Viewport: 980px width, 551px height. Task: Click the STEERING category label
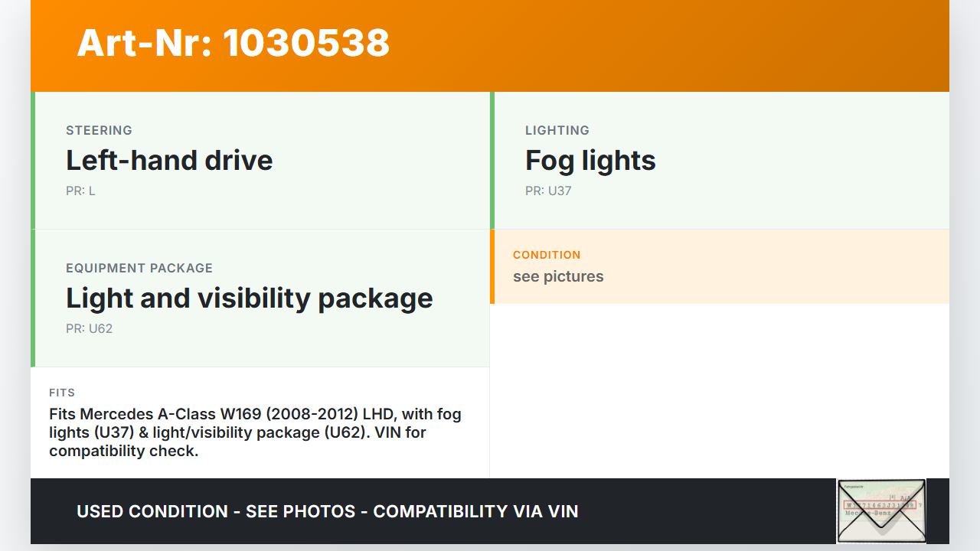[x=99, y=130]
